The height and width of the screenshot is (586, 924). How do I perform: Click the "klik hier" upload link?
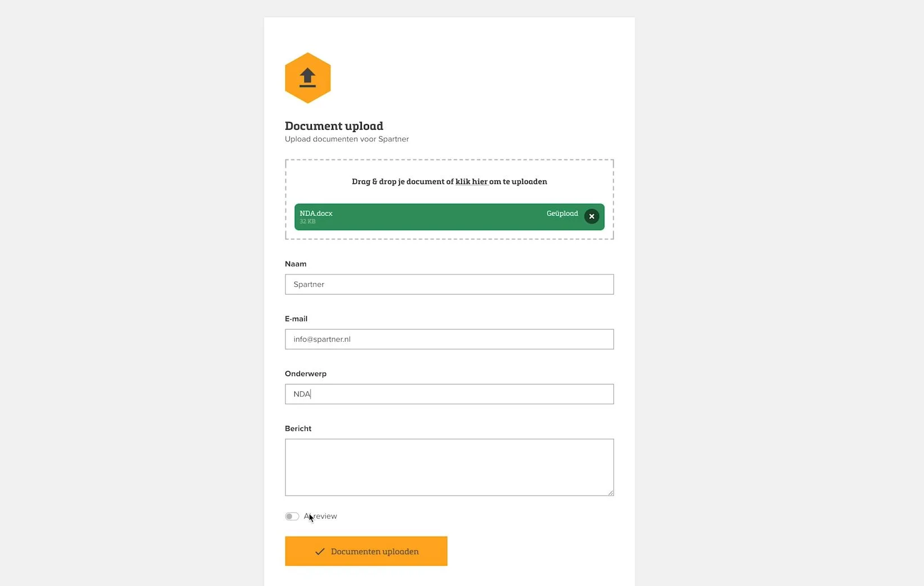[471, 182]
